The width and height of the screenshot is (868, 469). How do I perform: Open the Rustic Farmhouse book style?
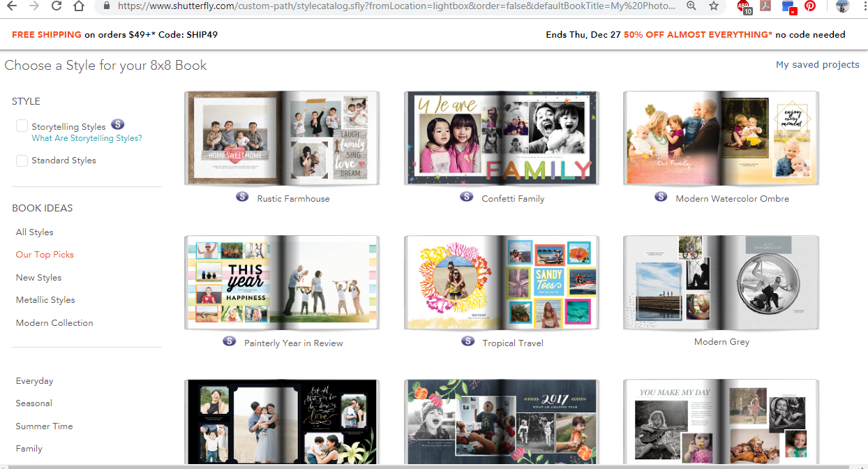pos(281,137)
